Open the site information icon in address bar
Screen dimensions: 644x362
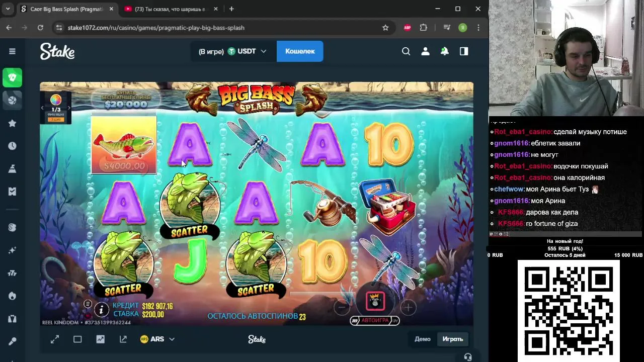click(59, 28)
